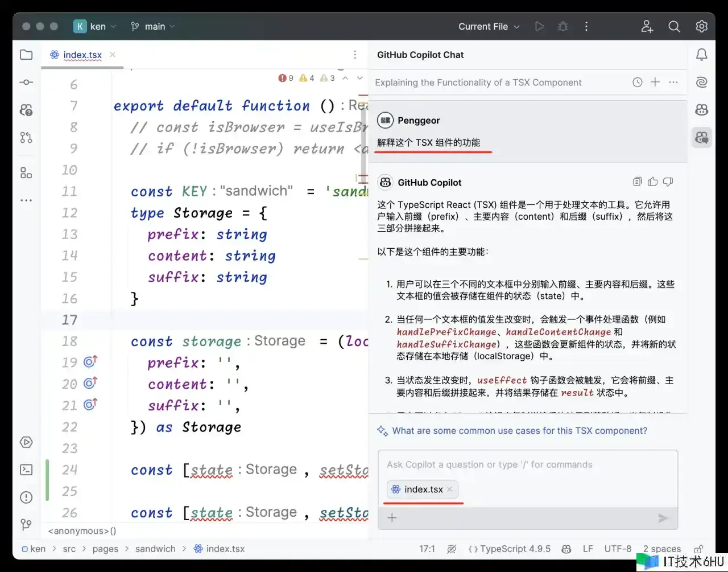Give thumbs down to Copilot response
The image size is (728, 572).
[x=668, y=182]
